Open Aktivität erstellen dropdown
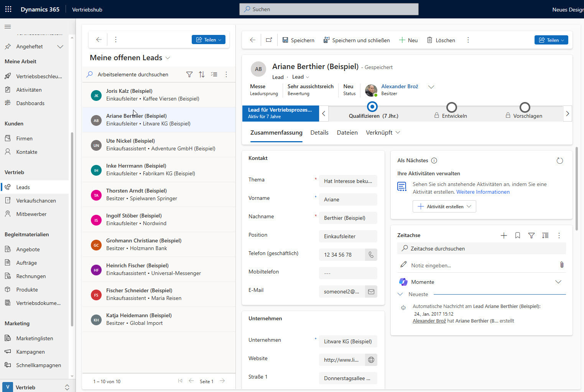This screenshot has height=392, width=584. (444, 206)
